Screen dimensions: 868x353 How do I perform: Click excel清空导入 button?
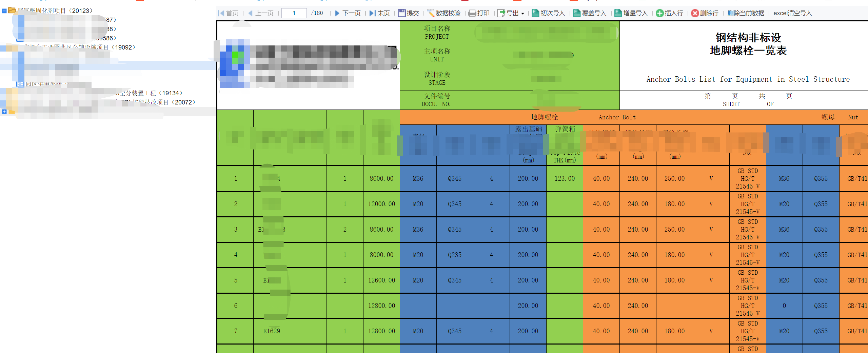(793, 13)
